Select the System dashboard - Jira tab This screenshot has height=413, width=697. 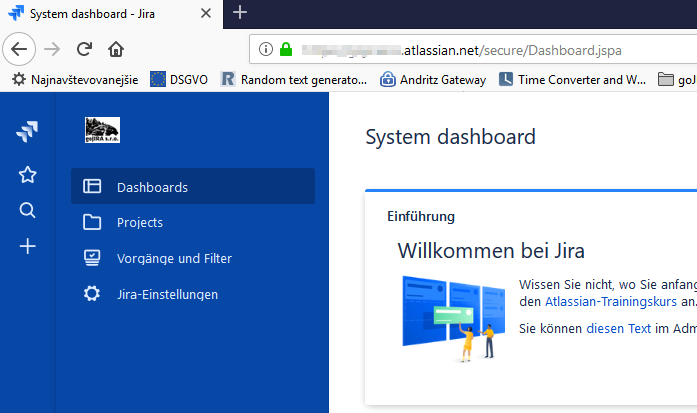click(111, 14)
